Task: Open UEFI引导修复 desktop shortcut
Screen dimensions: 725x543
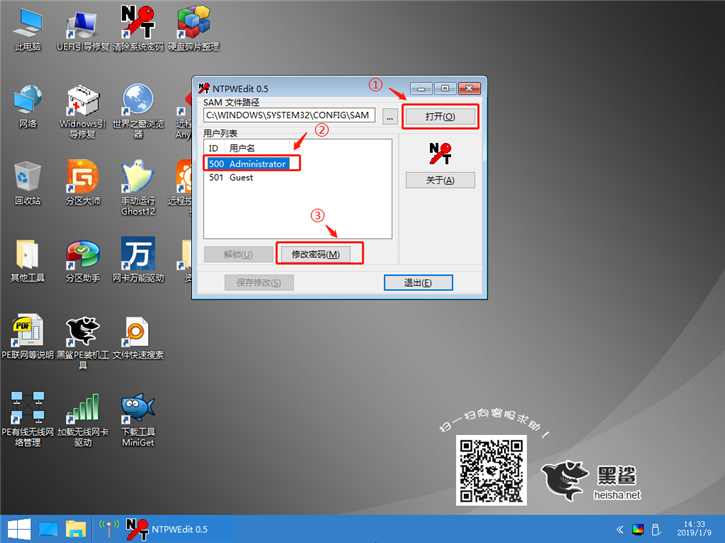Action: tap(83, 24)
